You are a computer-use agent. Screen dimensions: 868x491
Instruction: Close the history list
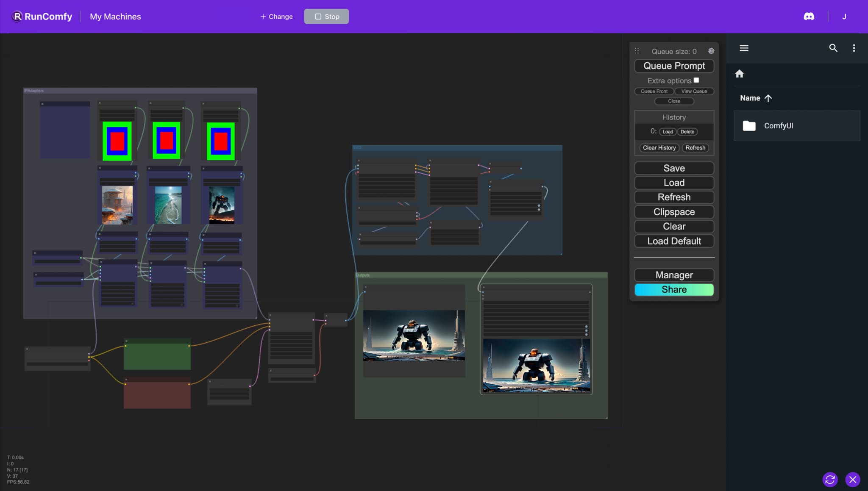click(674, 101)
